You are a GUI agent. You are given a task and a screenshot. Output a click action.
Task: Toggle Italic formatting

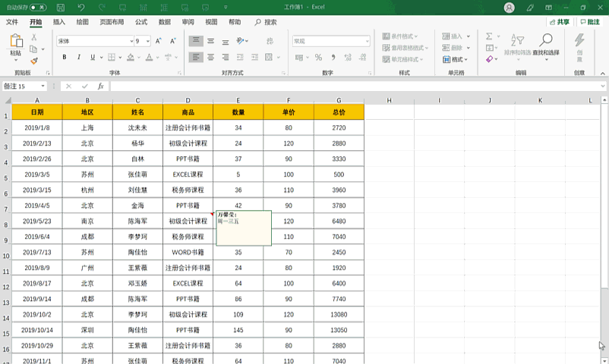point(77,57)
